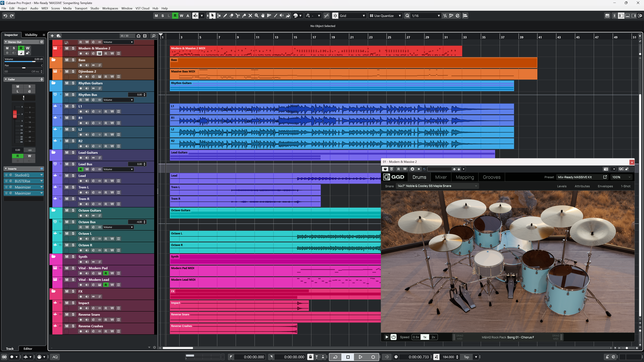Select the Zoom magnifier tool
The image size is (644, 362).
coord(256,16)
